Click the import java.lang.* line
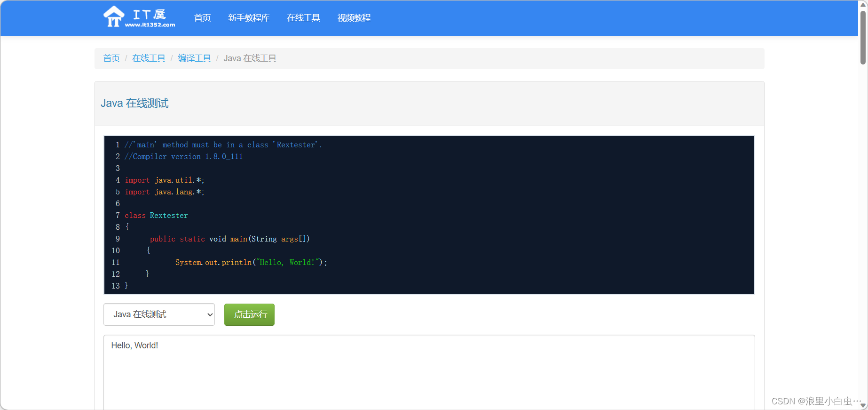868x410 pixels. click(x=165, y=192)
